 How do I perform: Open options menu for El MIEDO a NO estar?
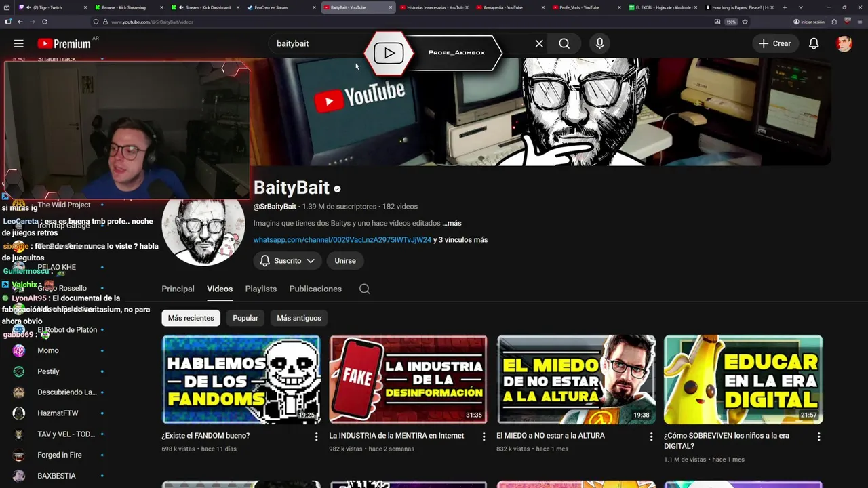pos(651,437)
